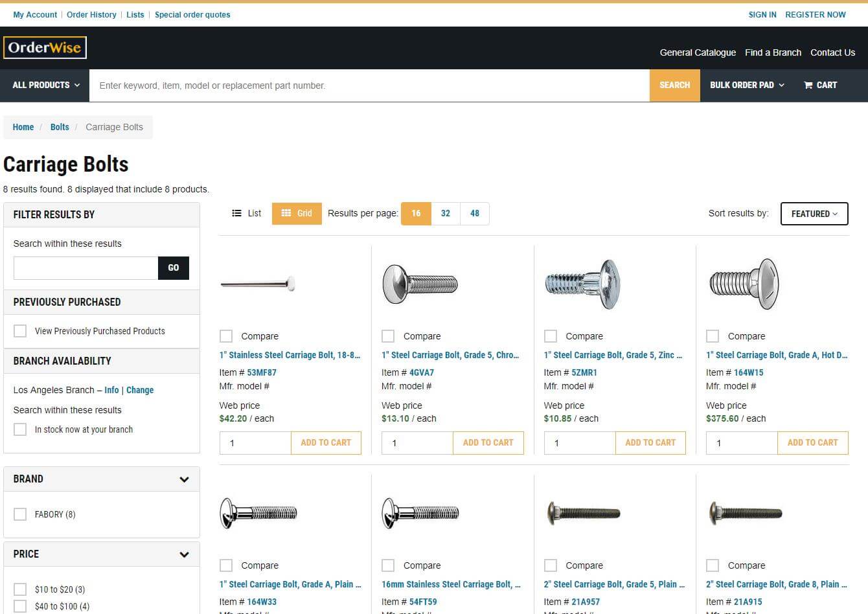
Task: Open 16mm Stainless Steel Carriage Bolt title
Action: tap(451, 584)
